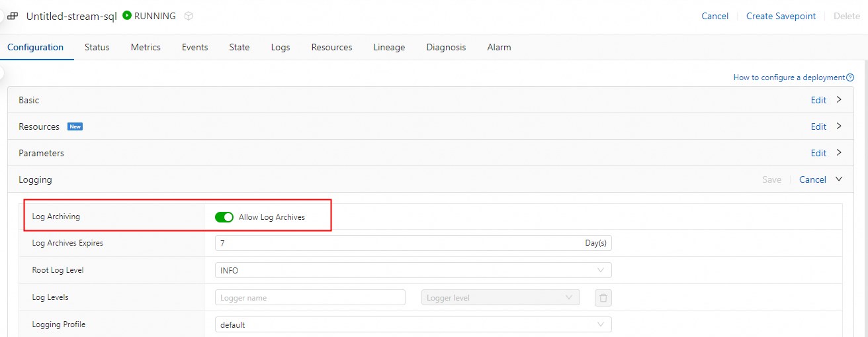Click the Untitled-stream-sql deployment title
The image size is (868, 337).
(x=71, y=17)
